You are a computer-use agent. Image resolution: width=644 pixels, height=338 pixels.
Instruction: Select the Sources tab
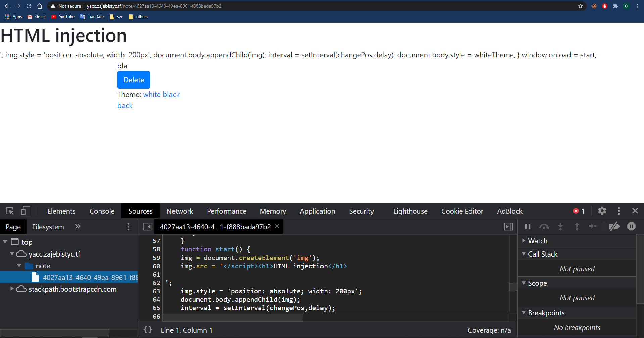pos(140,211)
